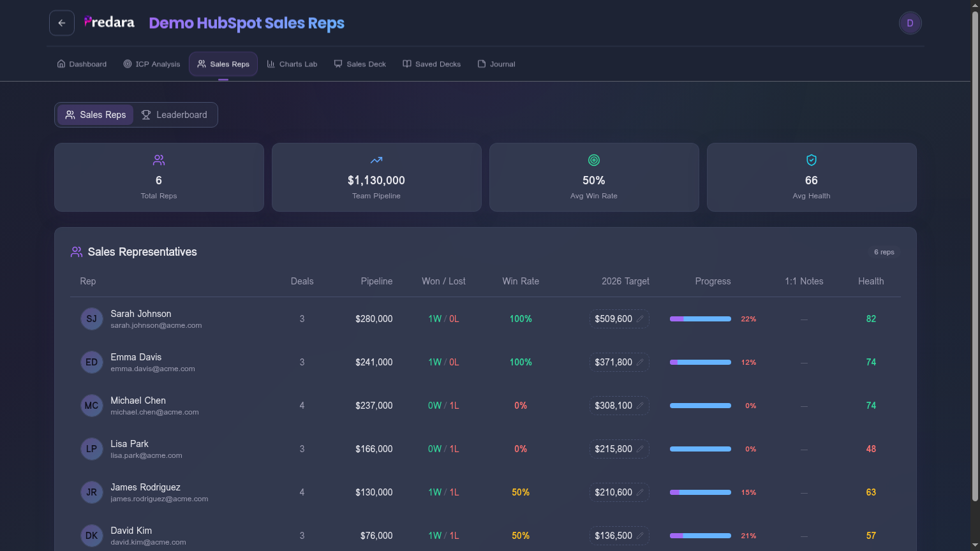This screenshot has width=980, height=551.
Task: Click pencil icon beside Sarah Johnson's $509,600 target
Action: pos(640,319)
